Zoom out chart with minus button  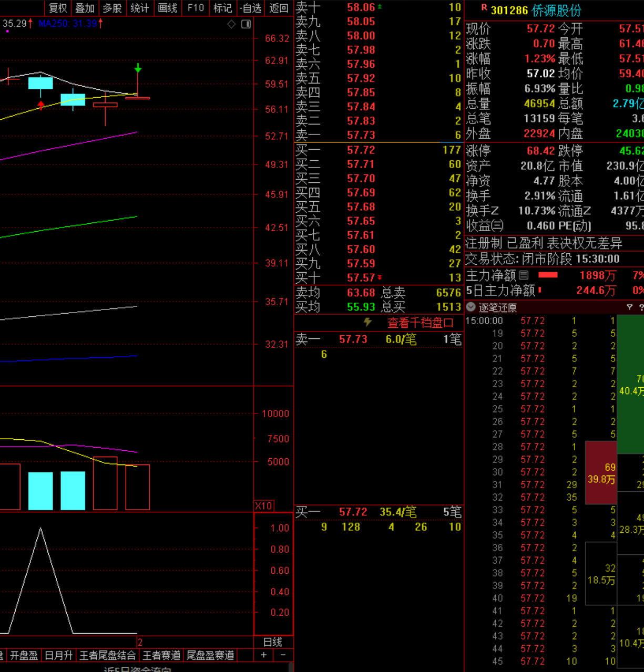coord(283,655)
